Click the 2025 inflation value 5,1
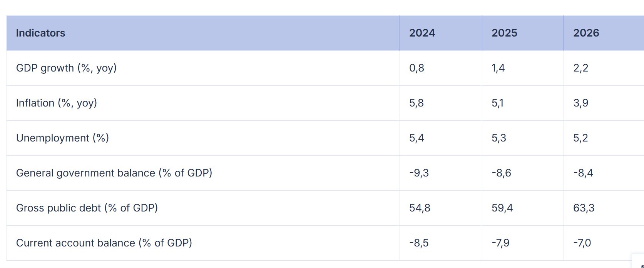 point(497,103)
